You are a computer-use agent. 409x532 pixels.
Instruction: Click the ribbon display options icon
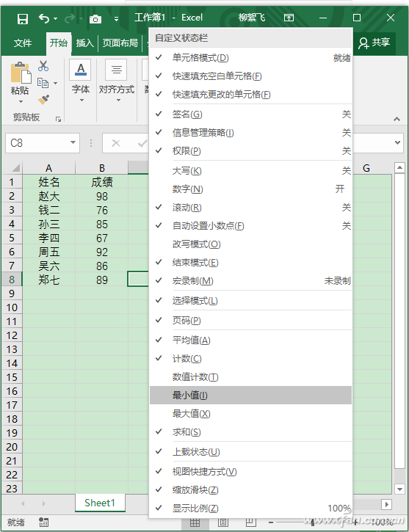click(289, 18)
